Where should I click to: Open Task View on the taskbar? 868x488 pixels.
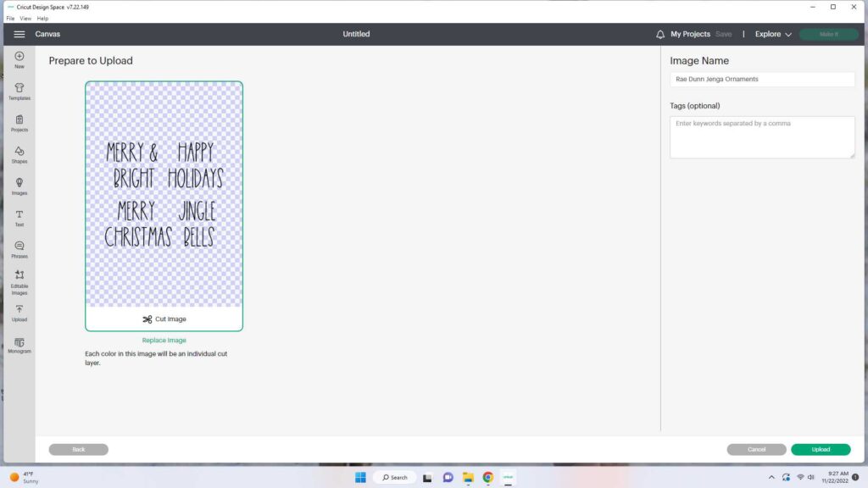coord(427,477)
